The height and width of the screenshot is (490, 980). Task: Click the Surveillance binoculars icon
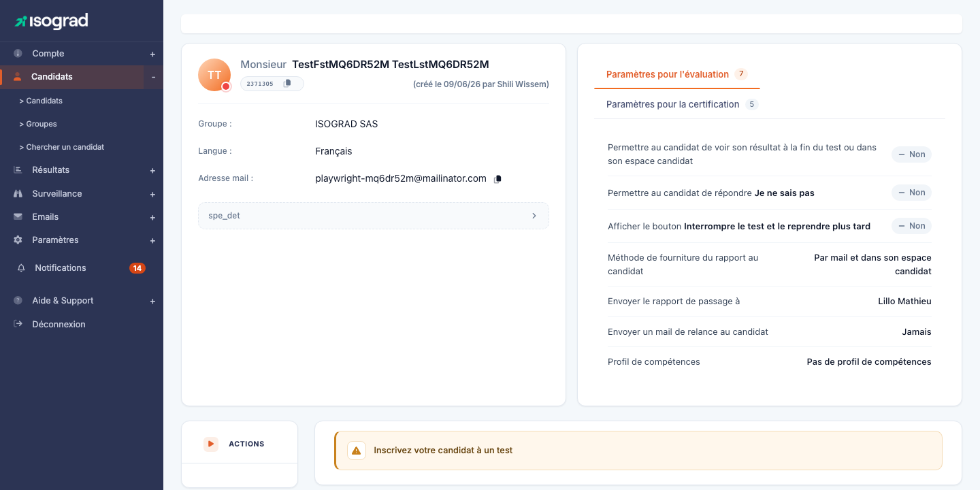tap(18, 194)
